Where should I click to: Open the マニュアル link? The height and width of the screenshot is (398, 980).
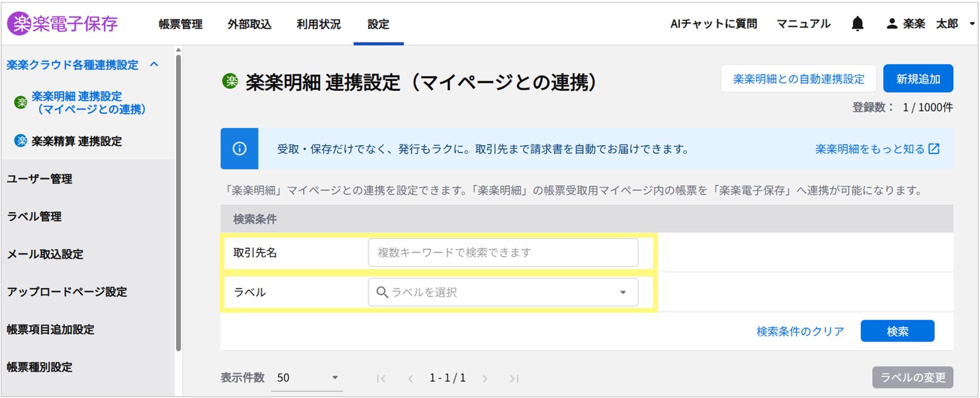tap(803, 24)
